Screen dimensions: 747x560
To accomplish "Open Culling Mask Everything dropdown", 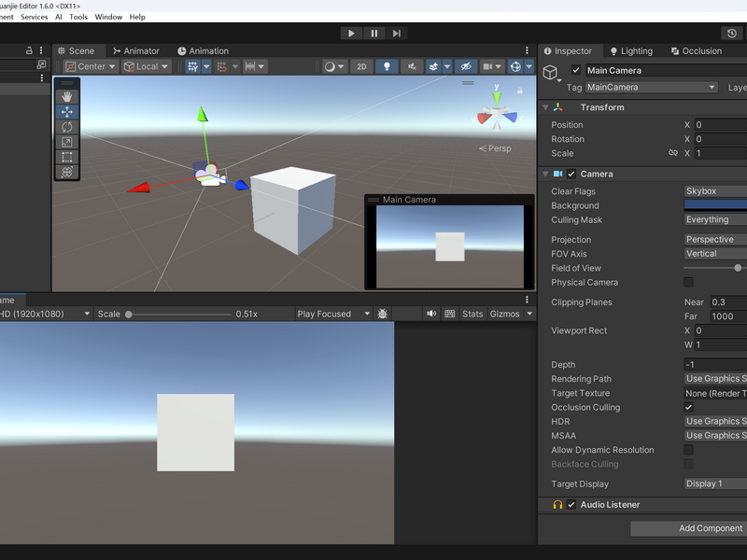I will (715, 219).
